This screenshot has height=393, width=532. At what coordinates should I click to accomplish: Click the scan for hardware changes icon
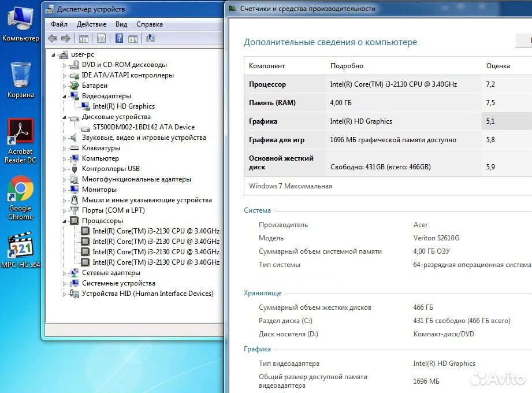[x=151, y=38]
